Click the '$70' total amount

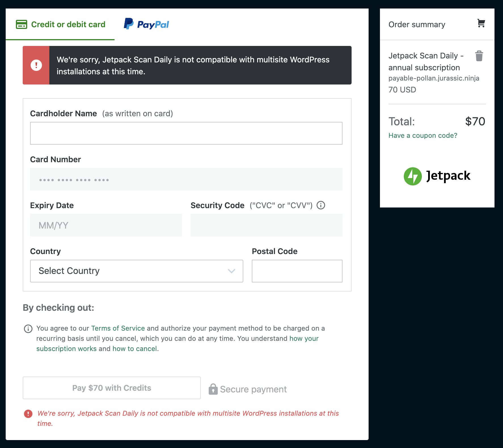point(475,121)
